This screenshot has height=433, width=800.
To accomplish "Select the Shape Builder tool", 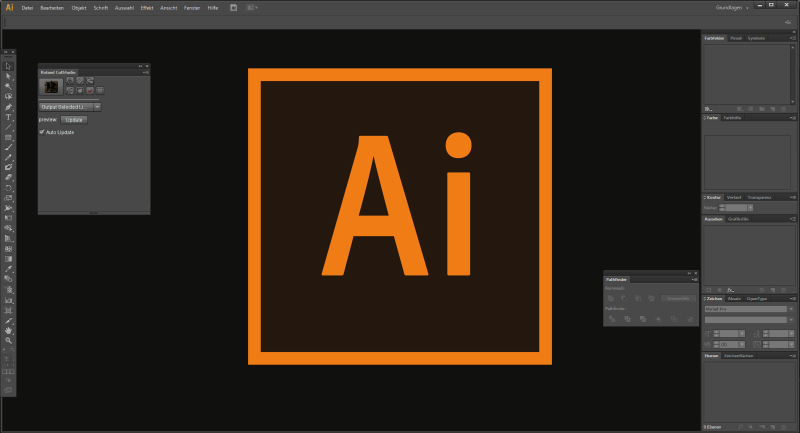I will click(8, 228).
